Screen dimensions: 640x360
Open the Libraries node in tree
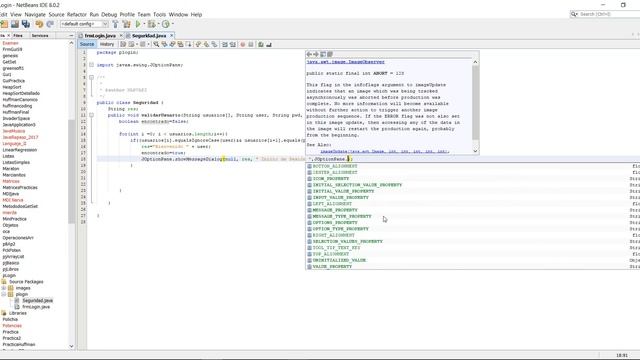point(18,313)
